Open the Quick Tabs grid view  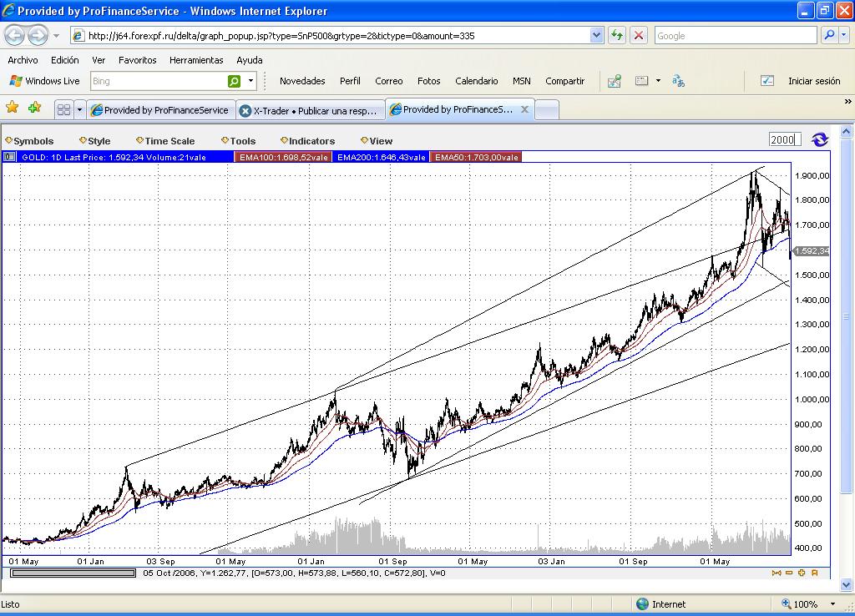(63, 109)
